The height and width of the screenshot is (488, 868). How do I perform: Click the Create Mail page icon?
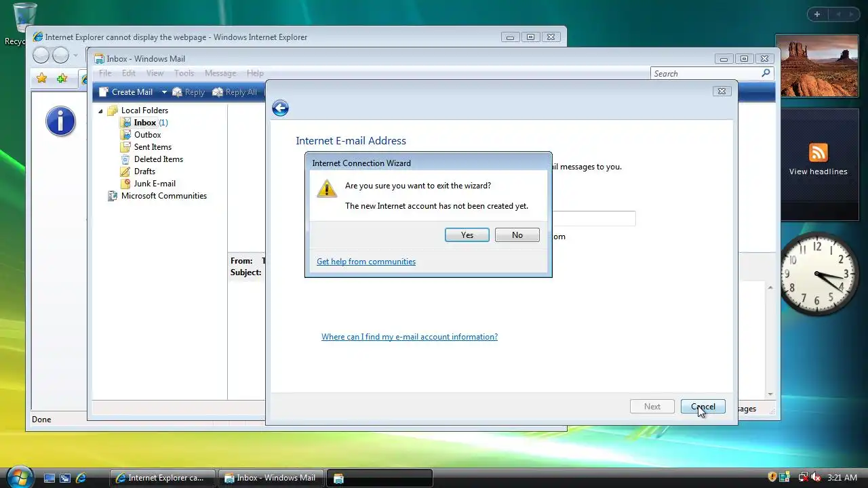[x=103, y=92]
